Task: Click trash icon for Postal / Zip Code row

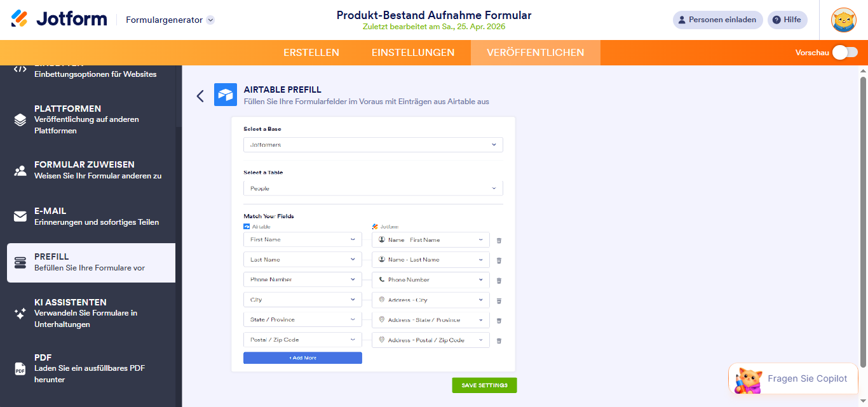Action: click(499, 340)
